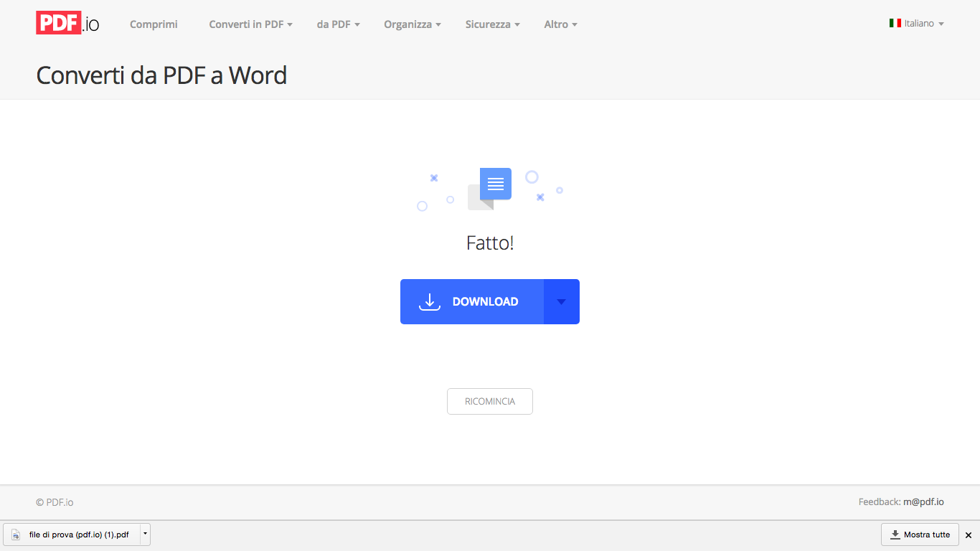Click the converted document illustration
This screenshot has height=551, width=980.
pos(490,189)
